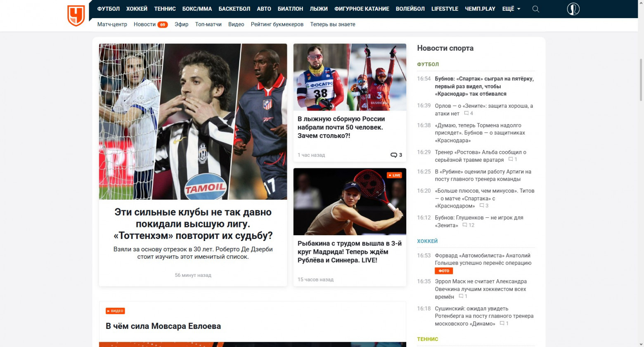Open Эррол Маск Овечкин news story

[x=481, y=289]
